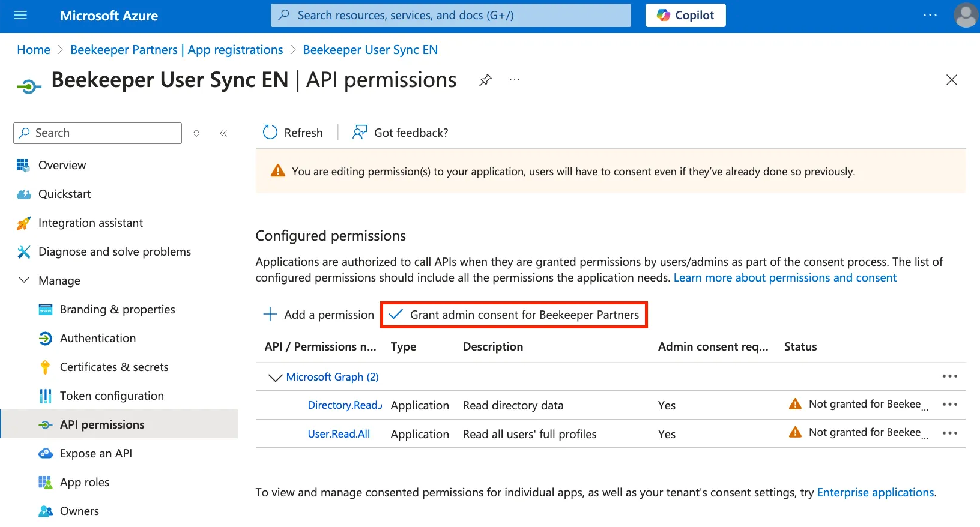Open the Microsoft Graph (2) link
Viewport: 980px width, 527px height.
point(333,376)
